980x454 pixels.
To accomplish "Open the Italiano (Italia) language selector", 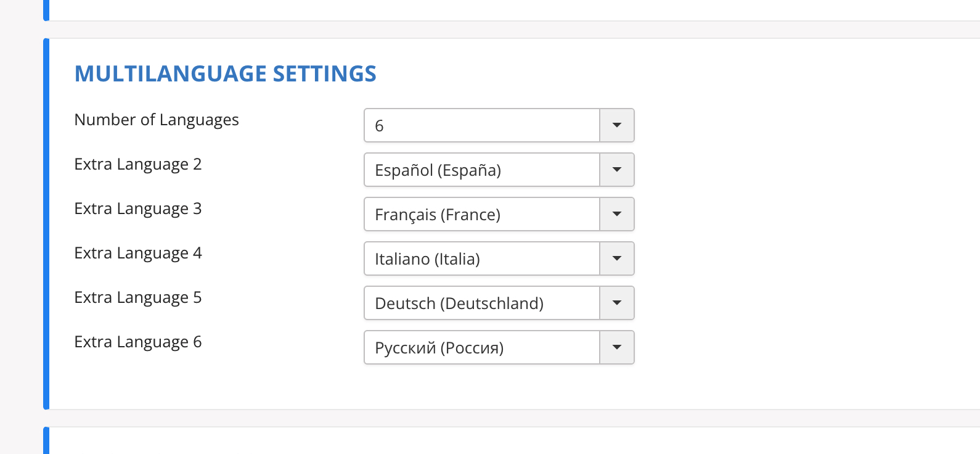I will 483,258.
